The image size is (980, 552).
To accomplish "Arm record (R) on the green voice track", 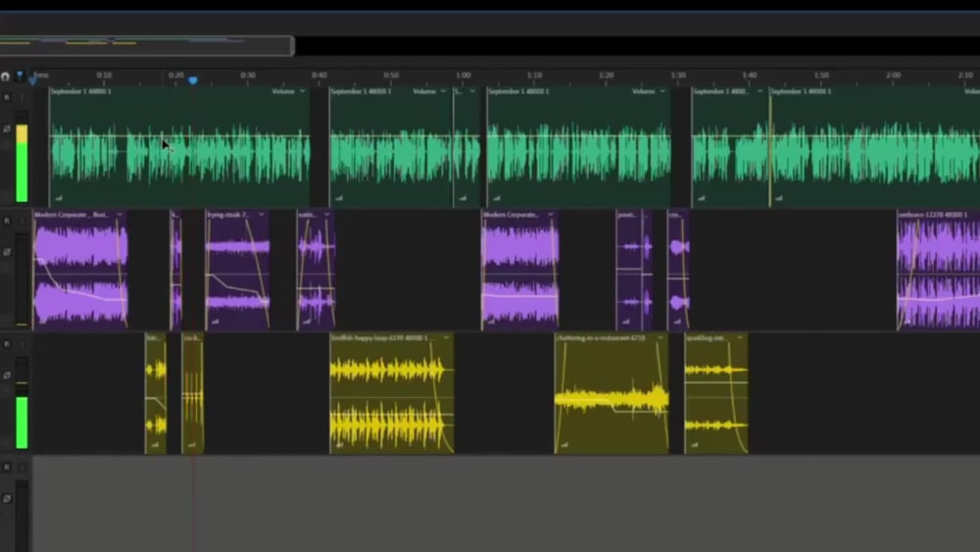I will point(7,97).
